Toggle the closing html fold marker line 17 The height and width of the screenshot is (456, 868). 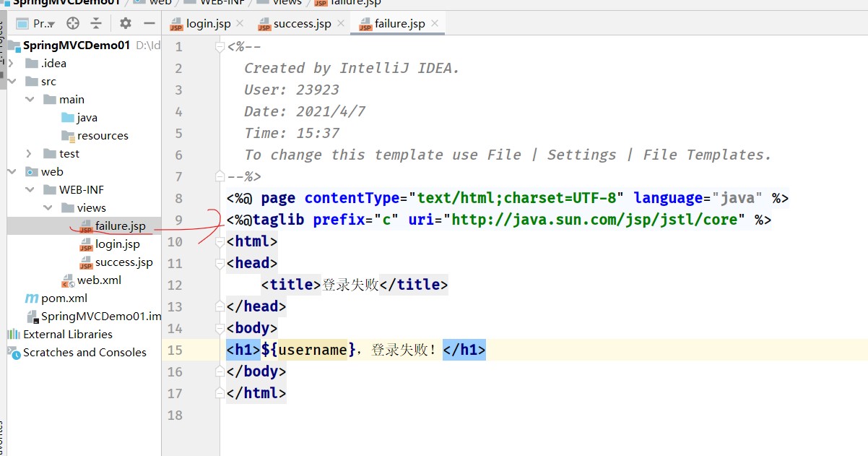[x=220, y=393]
